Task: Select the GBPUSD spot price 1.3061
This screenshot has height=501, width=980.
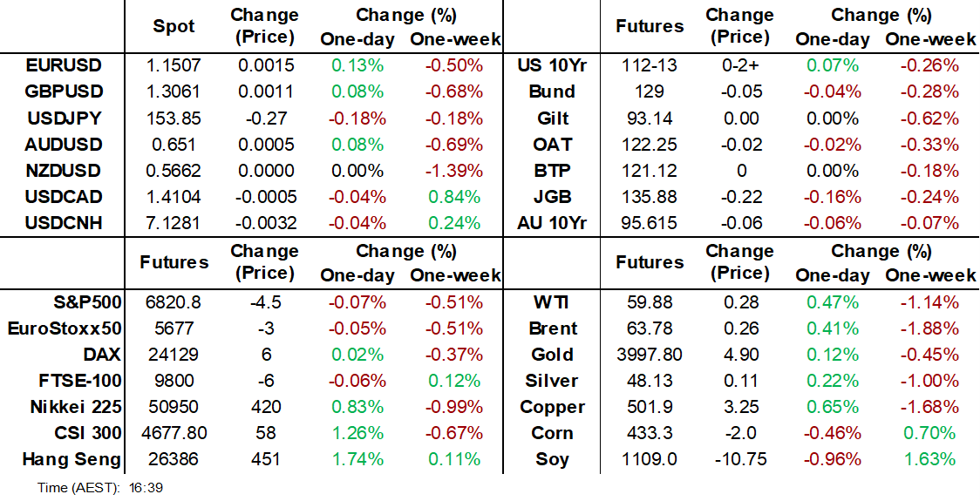Action: point(174,91)
